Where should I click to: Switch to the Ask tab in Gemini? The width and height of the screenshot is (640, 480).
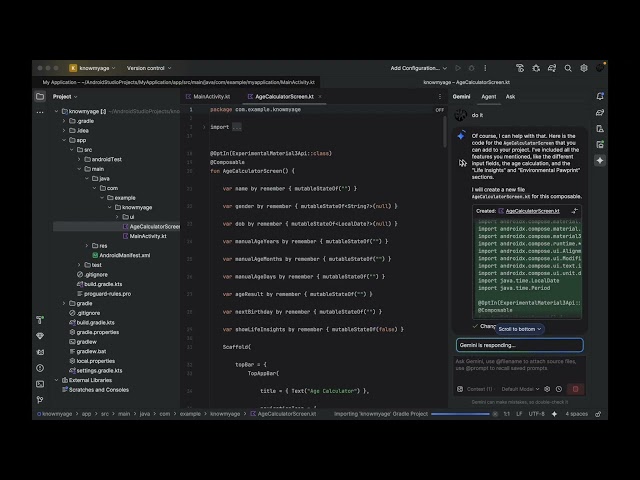(510, 97)
